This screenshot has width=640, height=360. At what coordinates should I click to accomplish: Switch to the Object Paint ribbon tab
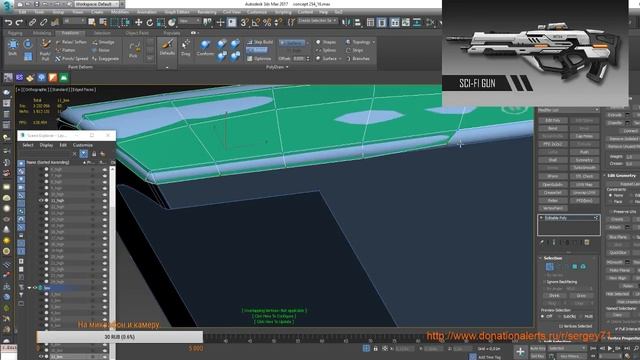coord(137,33)
